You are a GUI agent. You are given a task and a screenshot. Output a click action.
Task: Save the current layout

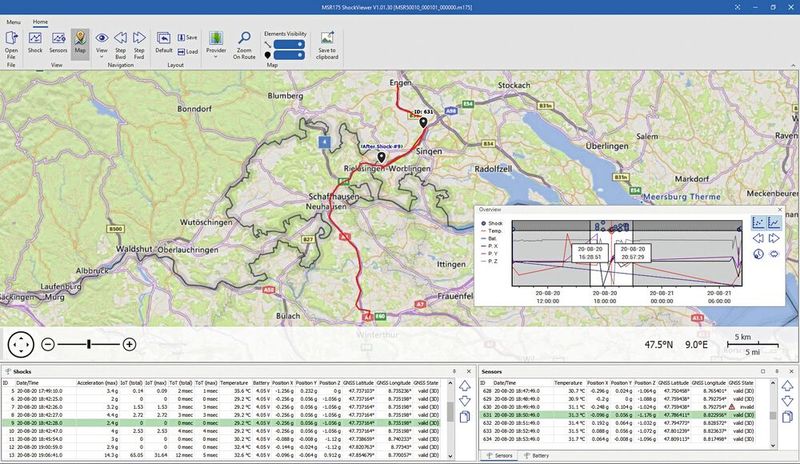click(187, 37)
